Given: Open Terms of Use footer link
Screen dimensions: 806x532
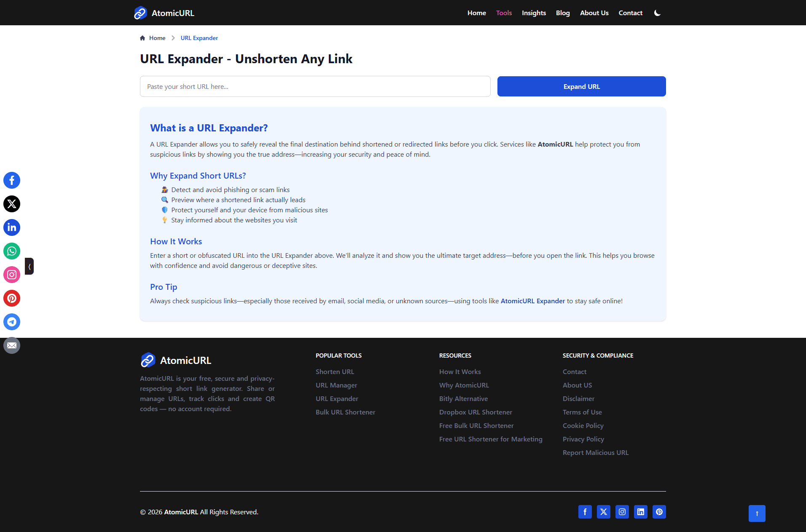Looking at the screenshot, I should (582, 412).
